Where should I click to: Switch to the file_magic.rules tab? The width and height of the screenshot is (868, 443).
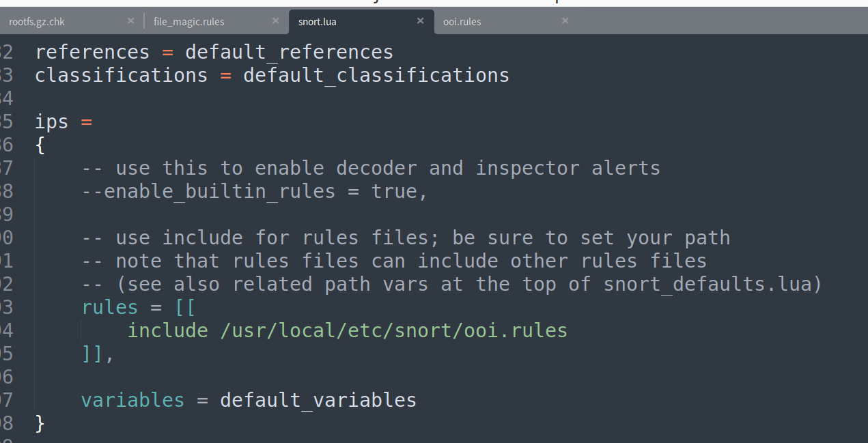[x=188, y=21]
